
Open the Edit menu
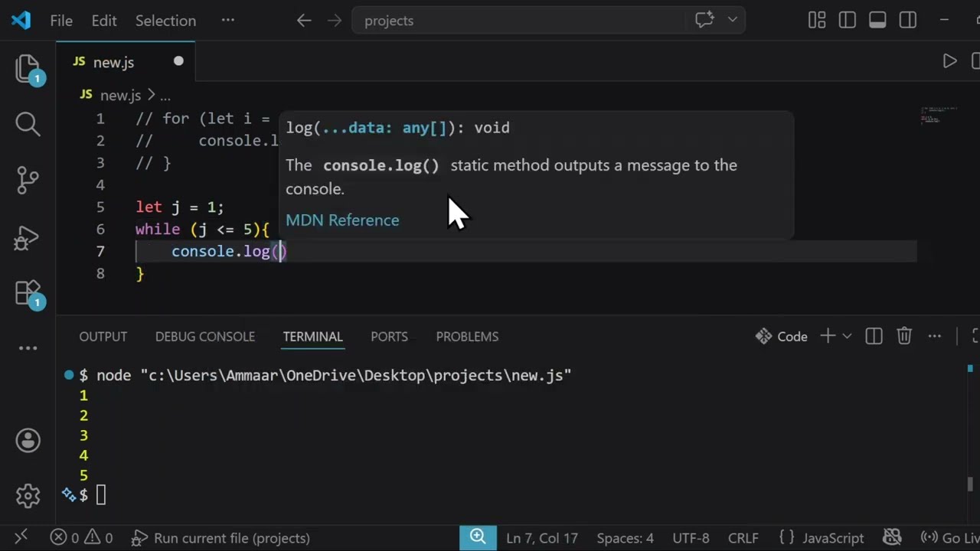[x=104, y=21]
